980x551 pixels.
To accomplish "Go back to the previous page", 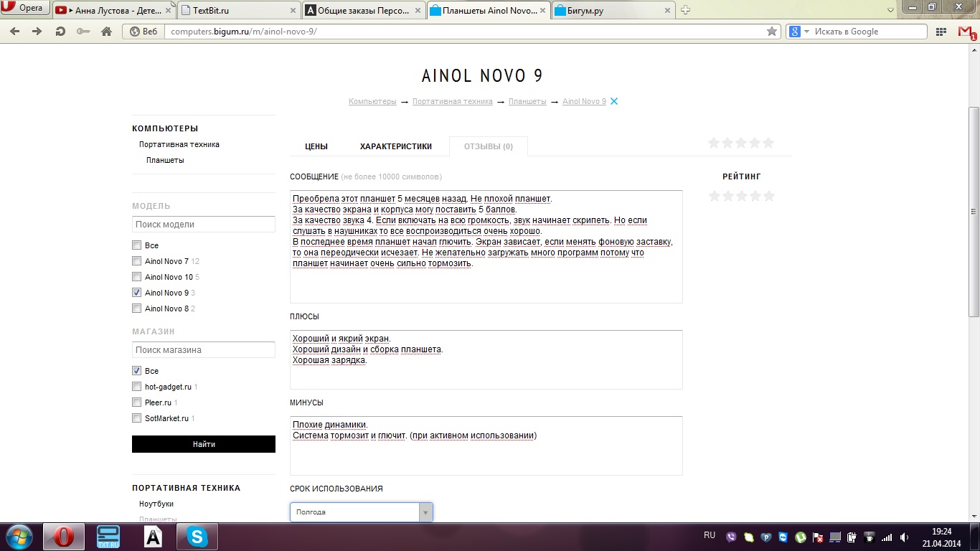I will click(14, 32).
